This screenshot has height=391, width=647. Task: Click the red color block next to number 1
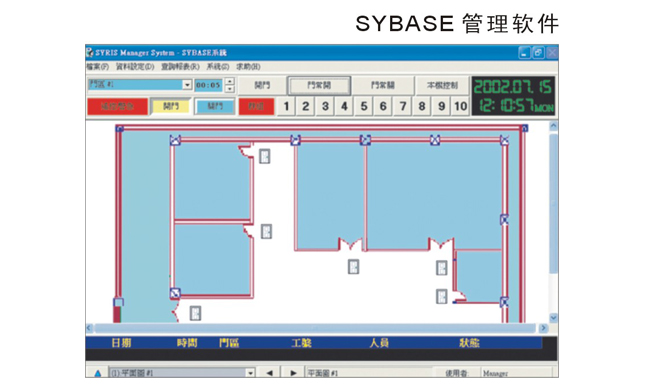[x=256, y=106]
